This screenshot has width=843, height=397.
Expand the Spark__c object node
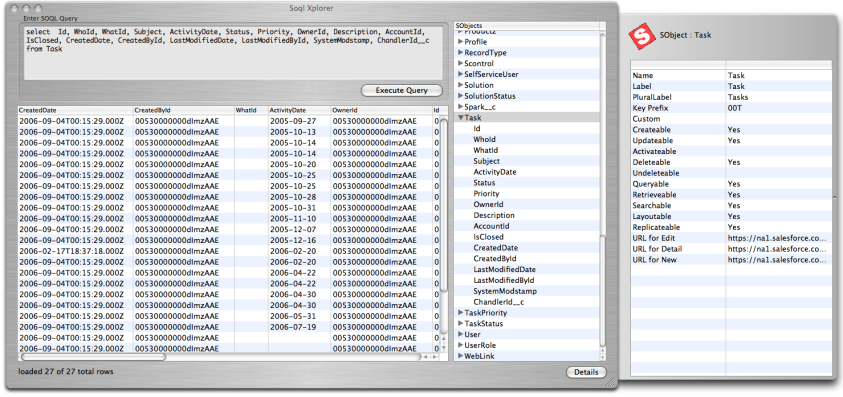pyautogui.click(x=460, y=107)
